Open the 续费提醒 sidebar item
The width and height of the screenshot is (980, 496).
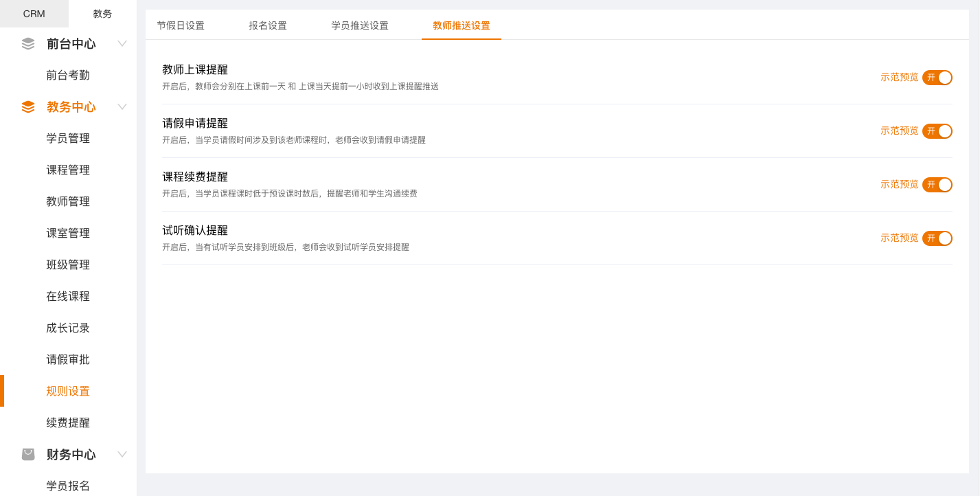(x=68, y=422)
